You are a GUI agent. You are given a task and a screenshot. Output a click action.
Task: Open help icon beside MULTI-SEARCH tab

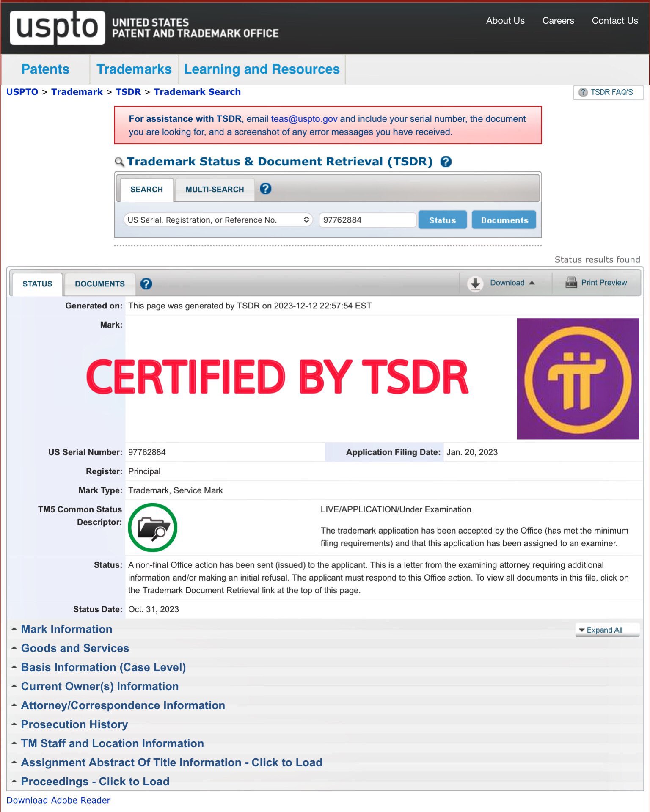[x=265, y=189]
